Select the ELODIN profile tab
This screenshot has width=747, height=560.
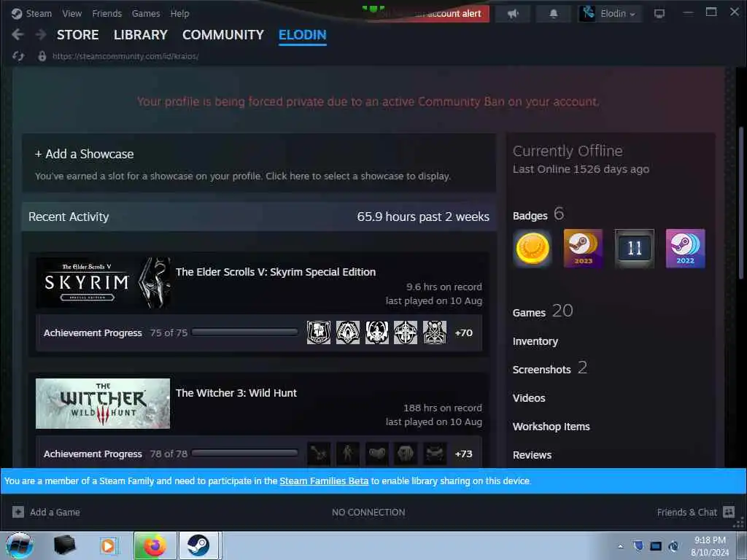(x=303, y=35)
